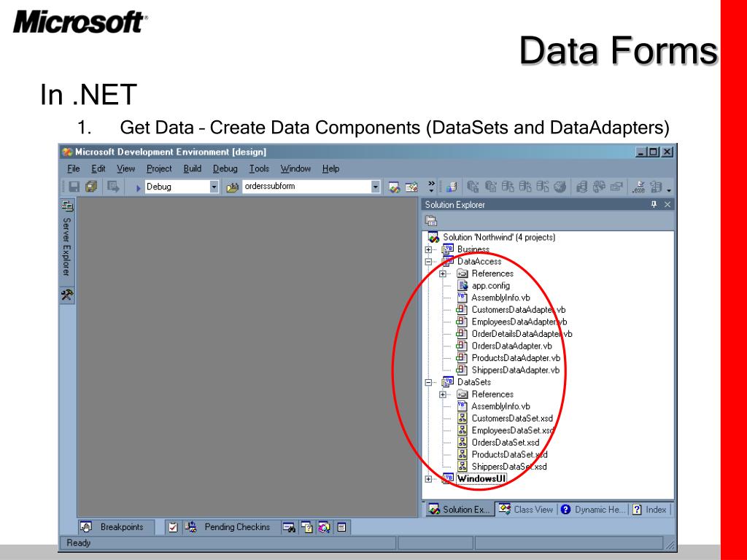
Task: Select the WindowsUI project
Action: [x=481, y=479]
